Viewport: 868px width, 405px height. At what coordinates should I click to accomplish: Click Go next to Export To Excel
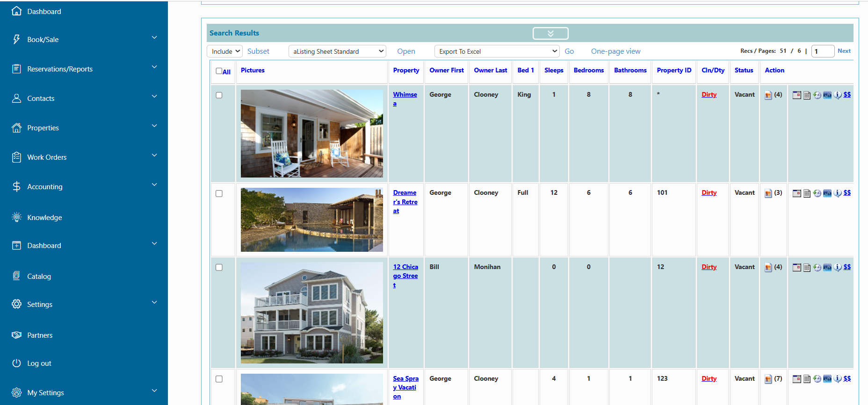[569, 51]
